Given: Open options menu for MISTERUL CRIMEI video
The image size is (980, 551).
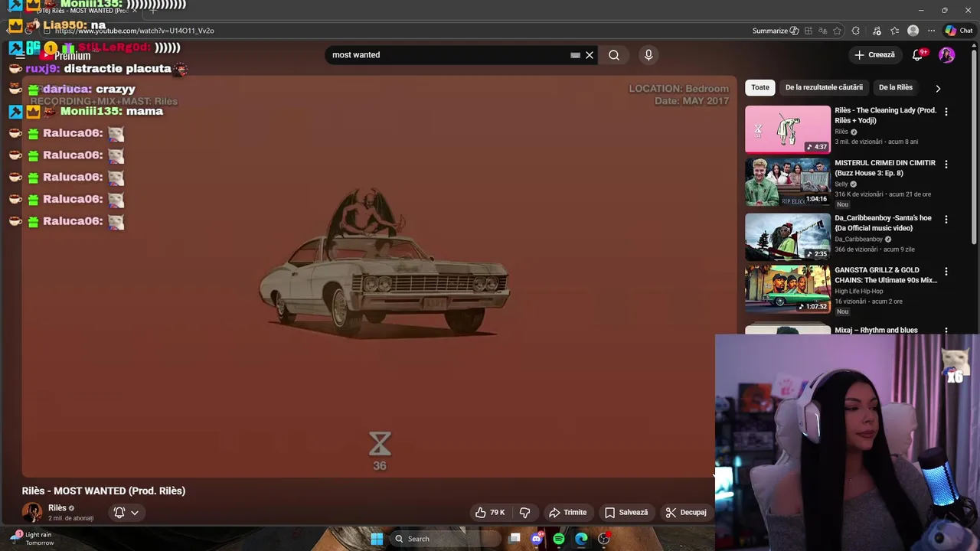Looking at the screenshot, I should (946, 165).
